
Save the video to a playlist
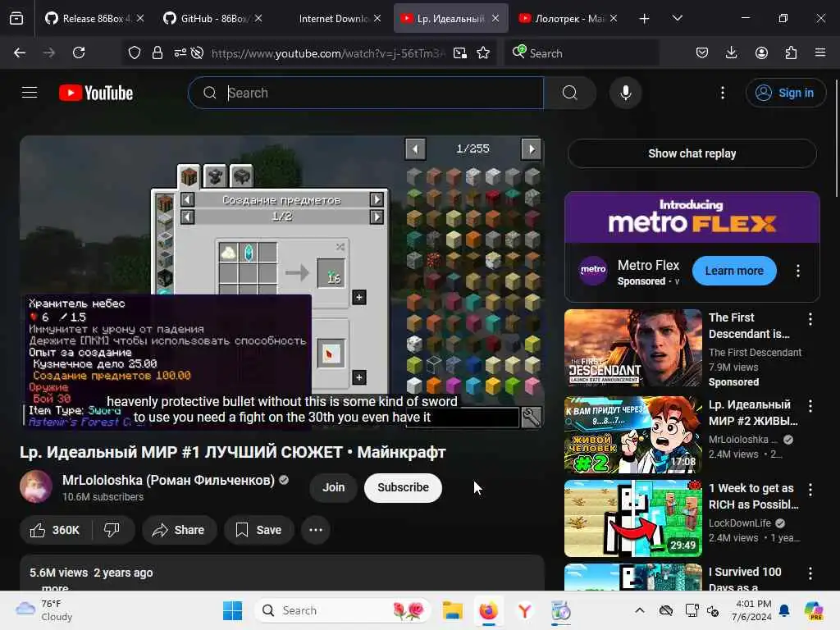click(x=259, y=530)
